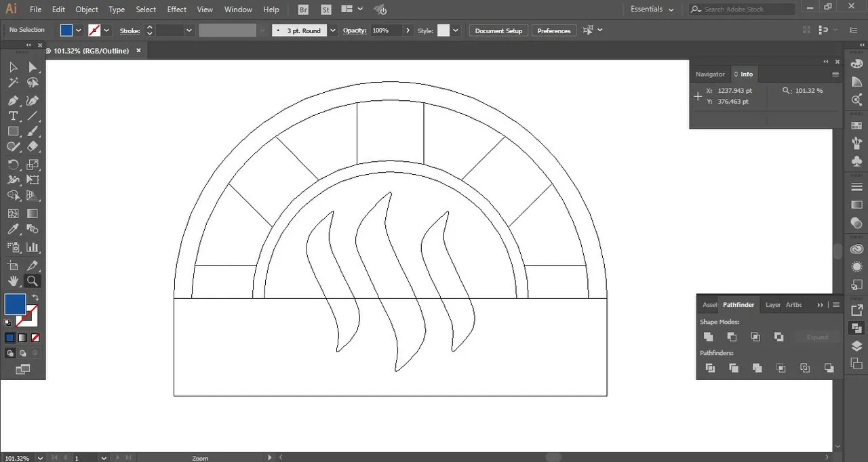Viewport: 868px width, 462px height.
Task: Click Minus Front shape mode
Action: click(732, 337)
